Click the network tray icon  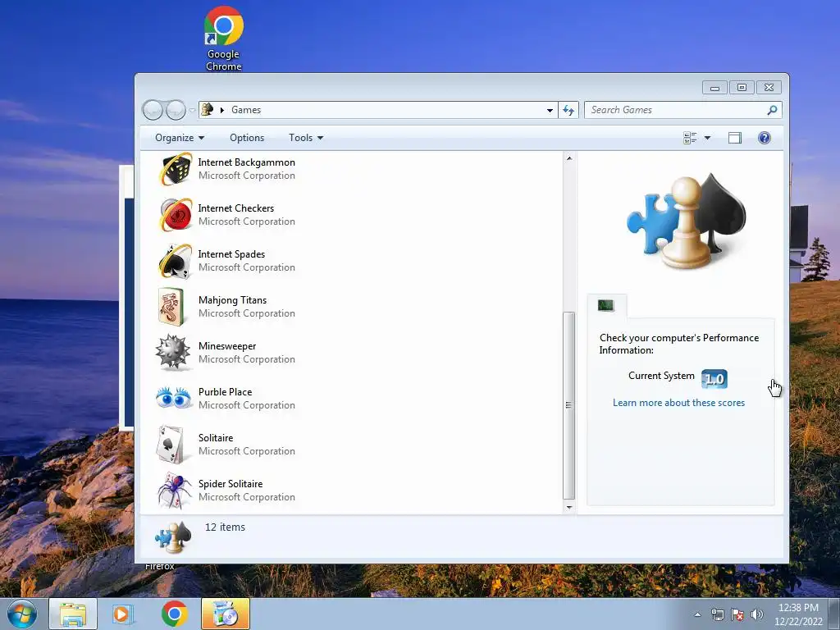pos(717,614)
